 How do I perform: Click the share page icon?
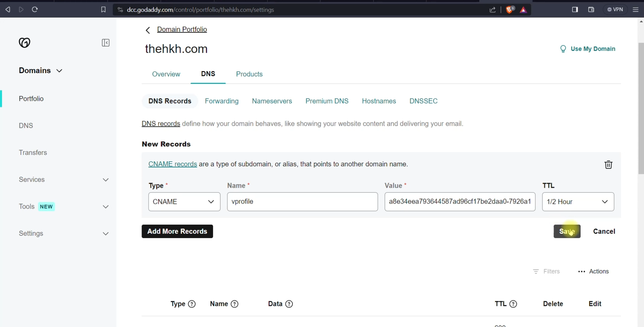pos(492,10)
